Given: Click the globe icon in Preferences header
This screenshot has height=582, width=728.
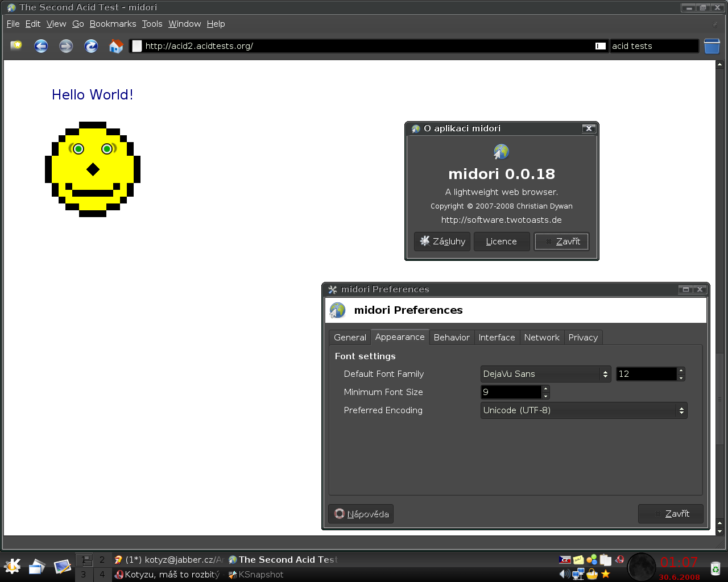Looking at the screenshot, I should pyautogui.click(x=338, y=310).
